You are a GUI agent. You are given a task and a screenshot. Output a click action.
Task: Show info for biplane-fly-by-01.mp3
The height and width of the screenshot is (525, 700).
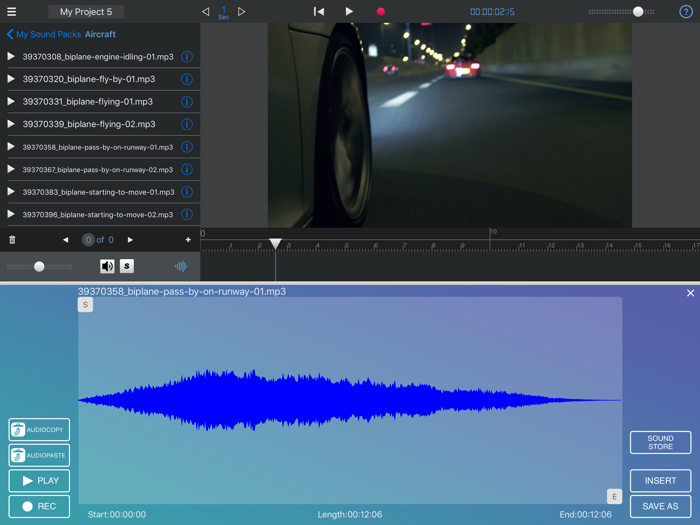[187, 79]
